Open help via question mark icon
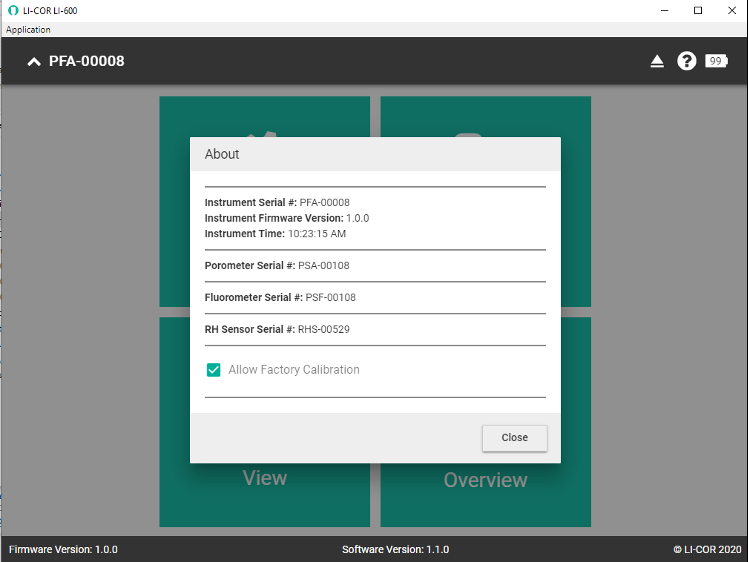The height and width of the screenshot is (562, 748). [686, 61]
